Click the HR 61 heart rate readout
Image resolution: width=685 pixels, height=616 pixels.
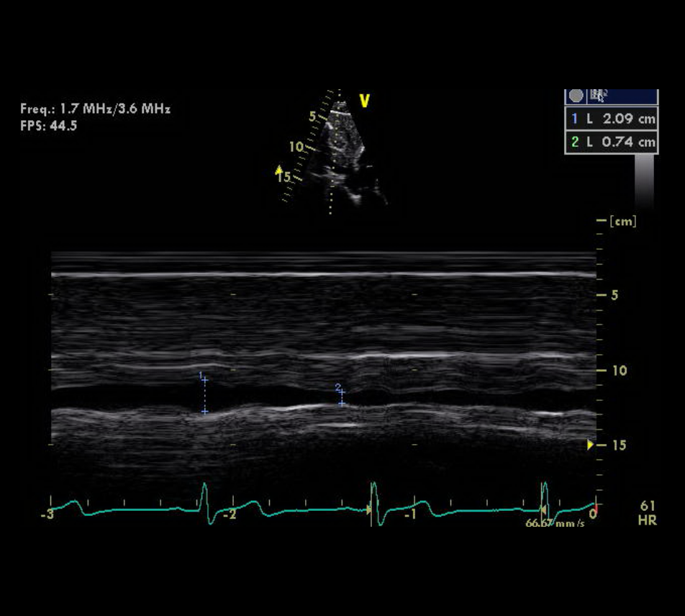[x=647, y=513]
